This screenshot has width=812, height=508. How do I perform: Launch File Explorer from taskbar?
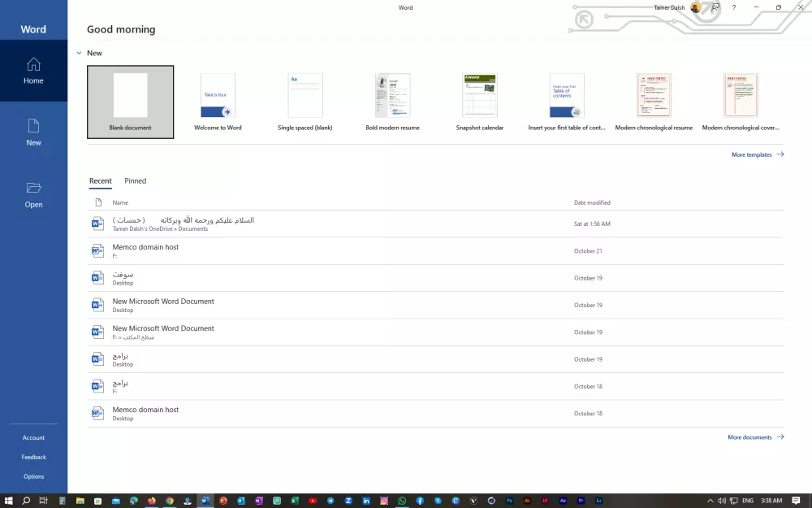tap(80, 501)
